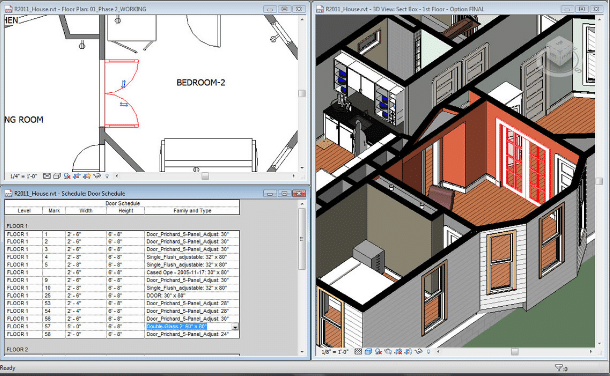Click the Crop View icon in the floor plan view bar
This screenshot has height=376, width=610.
77,176
